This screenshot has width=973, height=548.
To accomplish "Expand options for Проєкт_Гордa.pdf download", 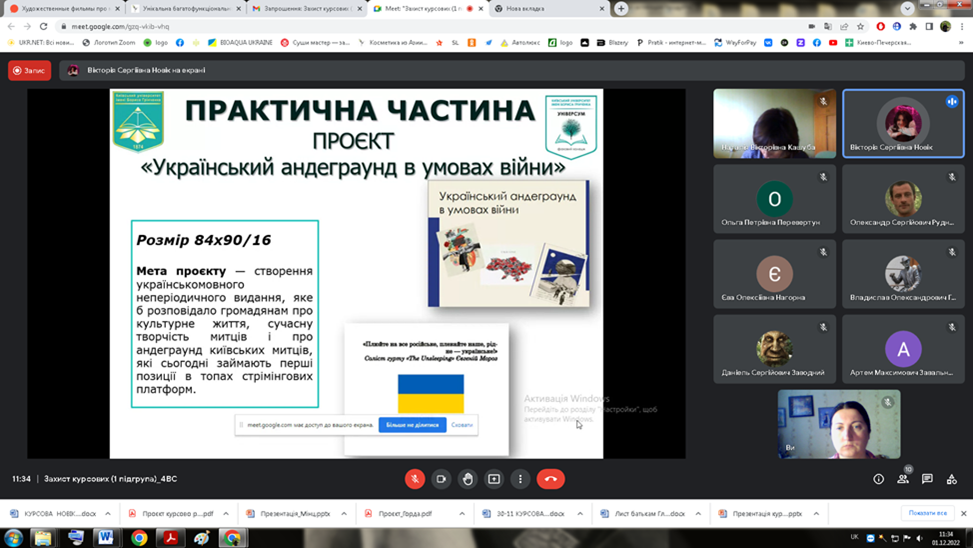I will coord(462,514).
